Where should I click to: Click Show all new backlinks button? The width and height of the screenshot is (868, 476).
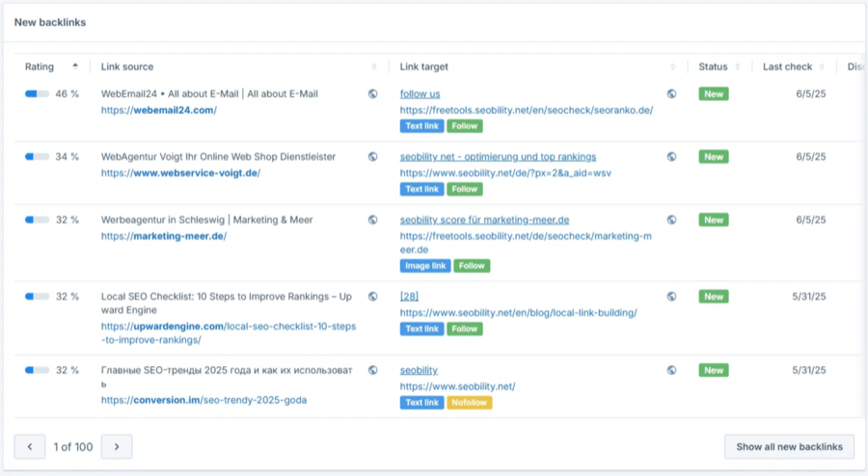tap(789, 447)
